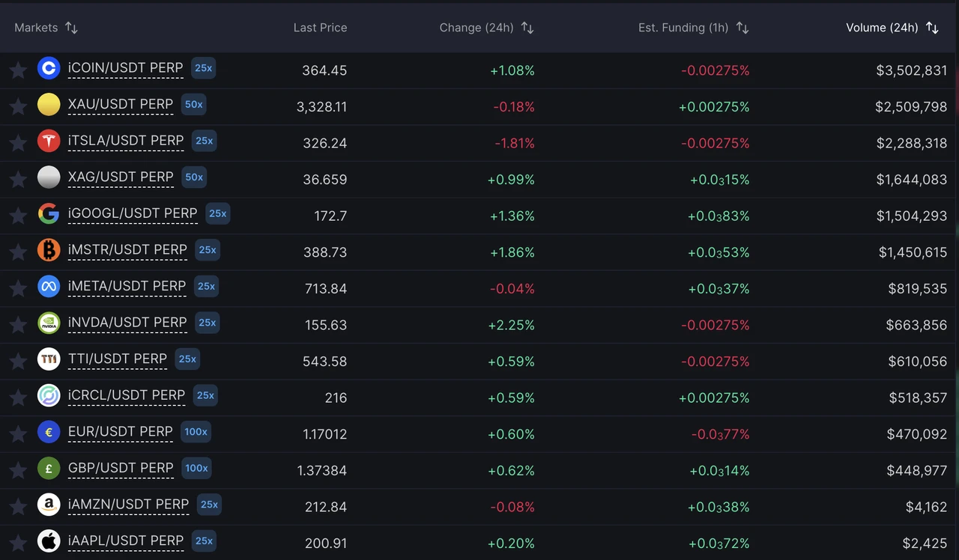
Task: Sort by Change (24h) using its arrows
Action: [527, 28]
